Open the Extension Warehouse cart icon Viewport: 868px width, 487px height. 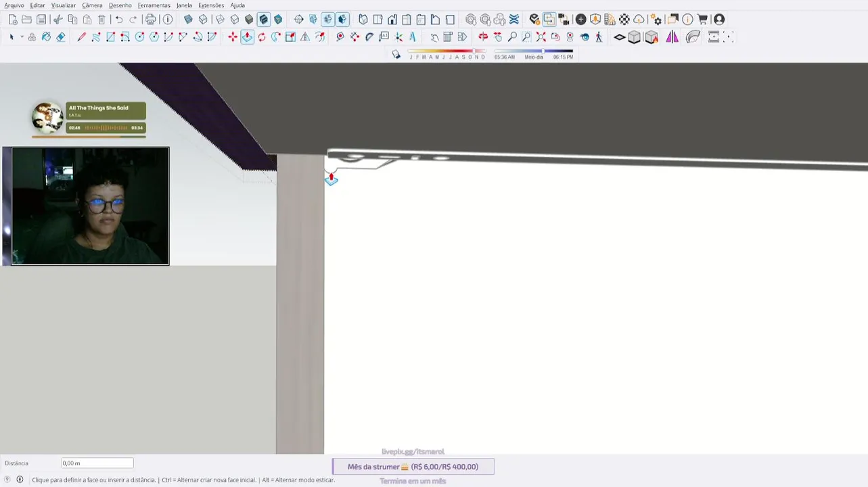pyautogui.click(x=702, y=20)
